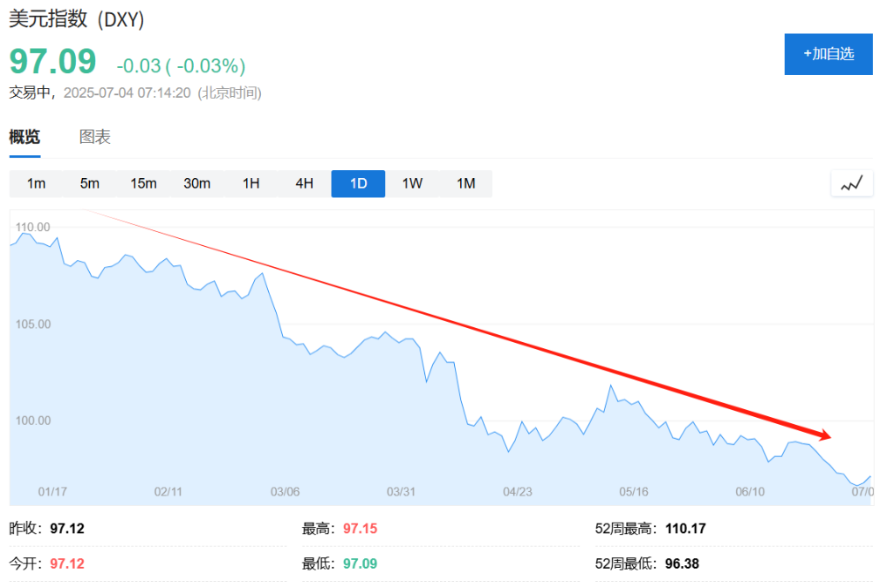Switch to the 图表 tab
Screen dimensions: 894x588
click(x=94, y=136)
